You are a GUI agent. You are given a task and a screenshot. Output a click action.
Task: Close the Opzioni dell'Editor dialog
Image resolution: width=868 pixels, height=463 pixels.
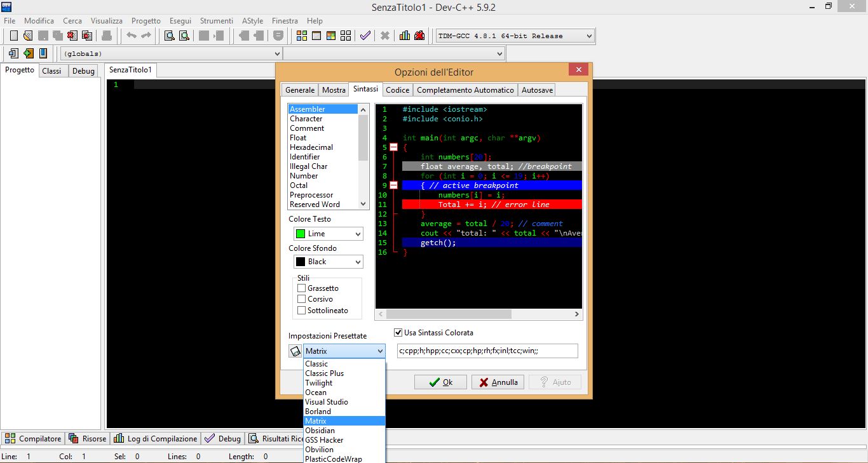(578, 70)
